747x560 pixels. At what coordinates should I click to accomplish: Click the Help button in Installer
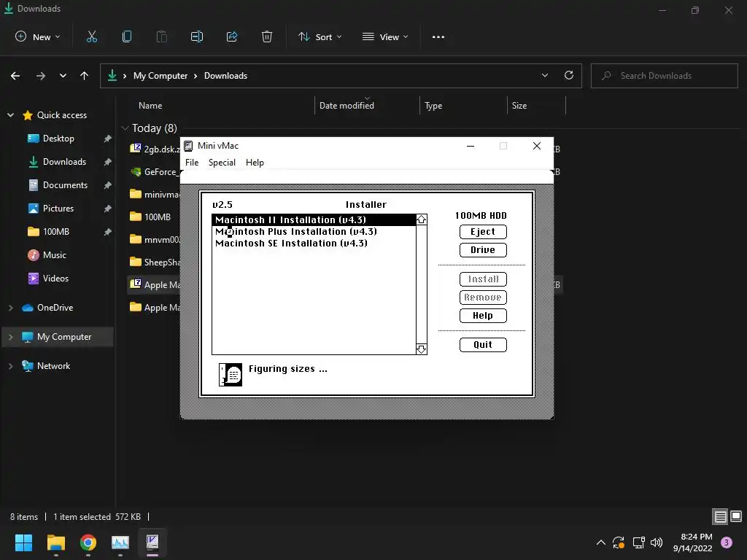pos(483,316)
